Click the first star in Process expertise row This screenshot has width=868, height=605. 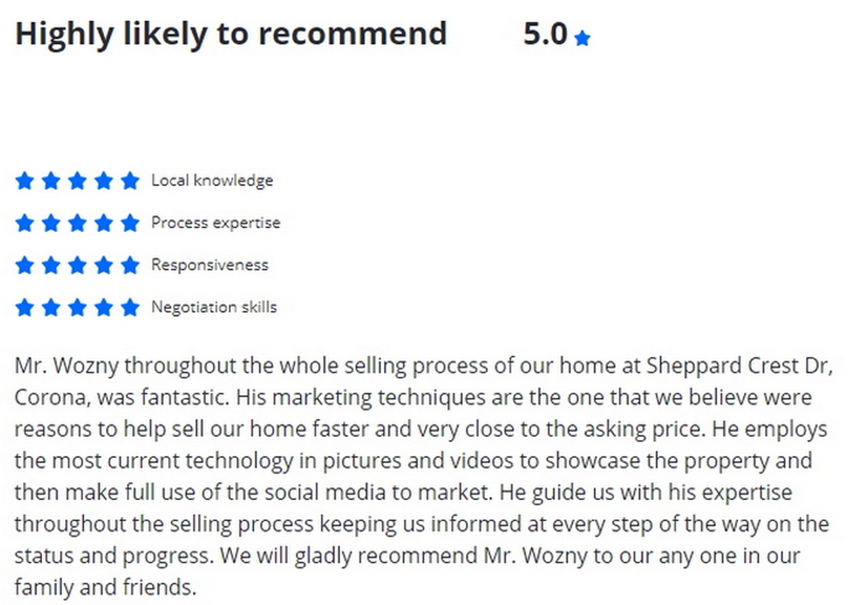pyautogui.click(x=24, y=223)
